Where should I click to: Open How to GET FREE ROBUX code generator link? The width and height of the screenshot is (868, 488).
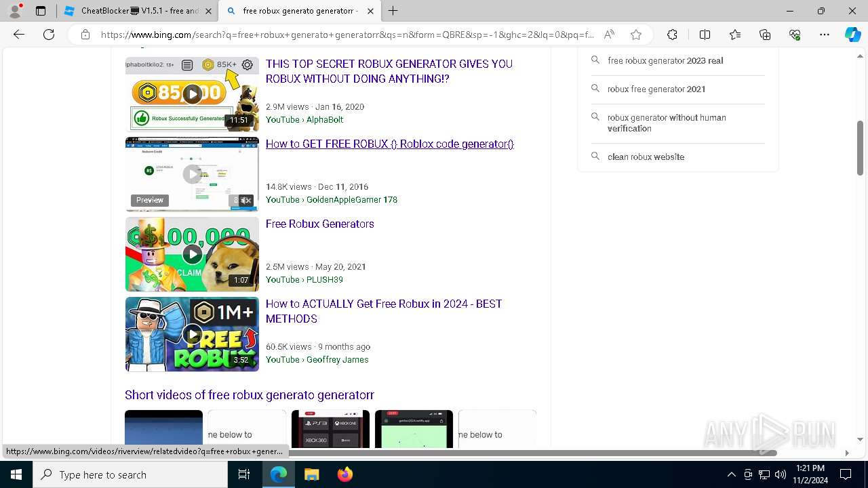tap(390, 144)
